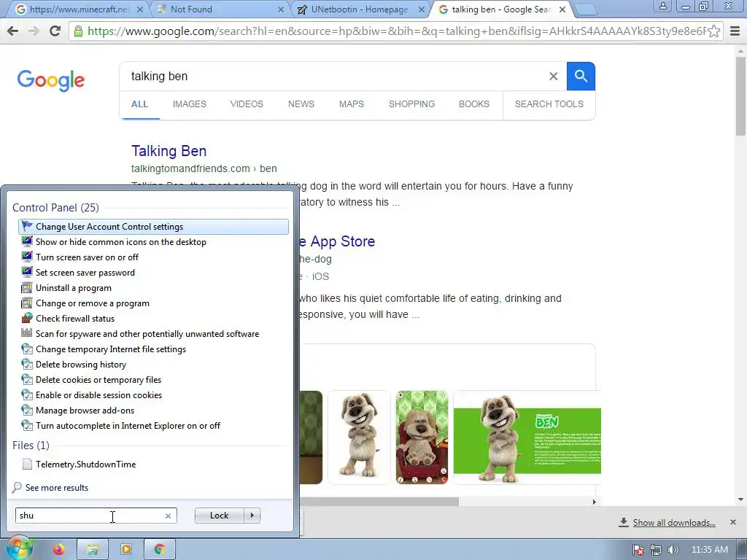Viewport: 747px width, 560px height.
Task: Open Change or remove a program
Action: coord(153,303)
